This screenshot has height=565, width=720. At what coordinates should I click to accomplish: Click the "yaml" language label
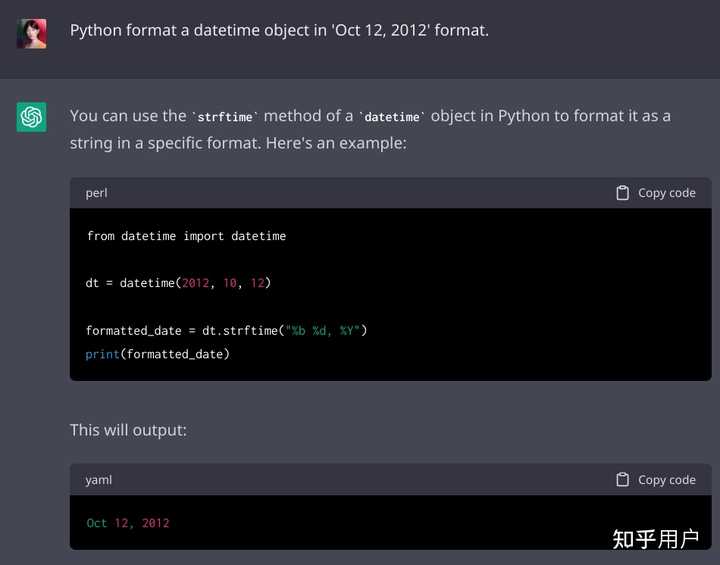click(x=98, y=480)
